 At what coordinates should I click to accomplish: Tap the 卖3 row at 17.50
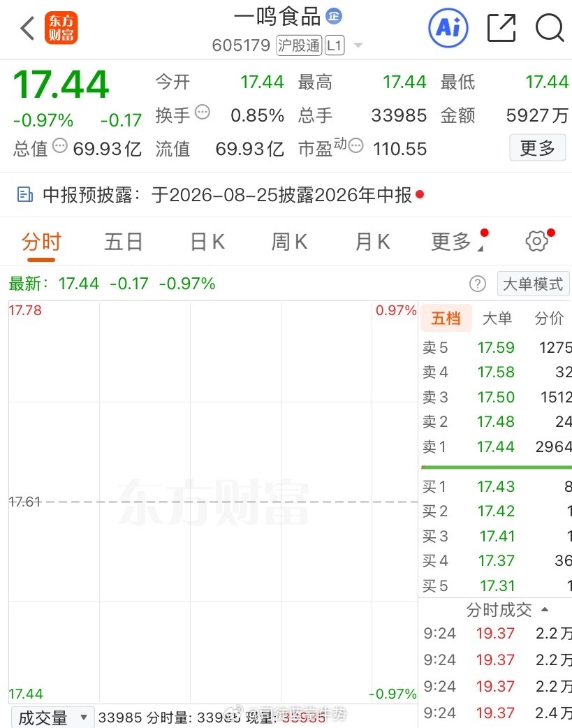(x=497, y=397)
